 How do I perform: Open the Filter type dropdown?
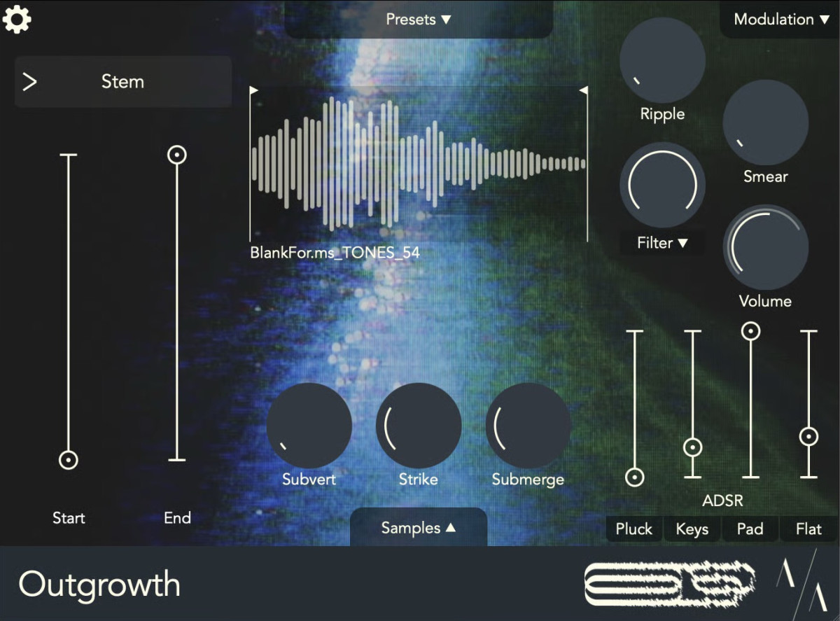pos(662,243)
